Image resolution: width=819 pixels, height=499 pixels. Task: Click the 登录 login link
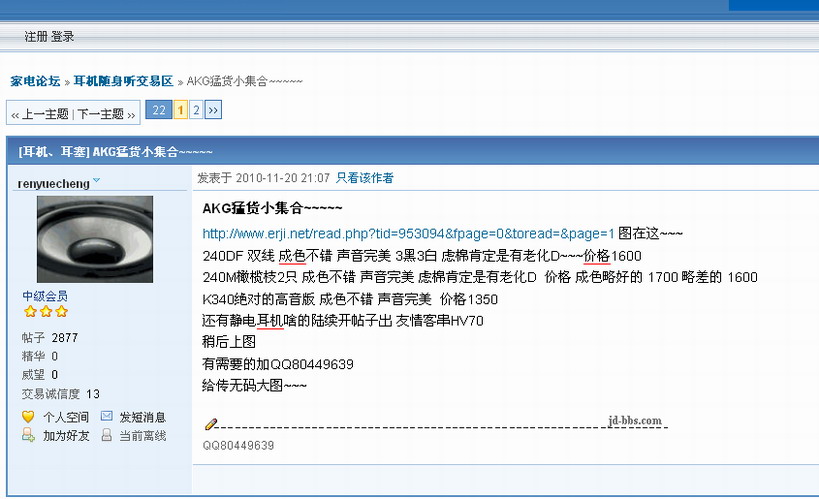(x=62, y=37)
